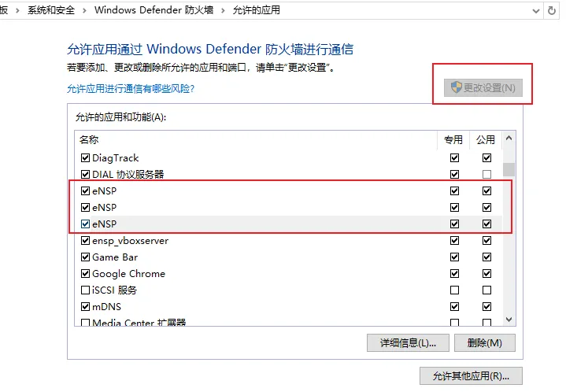Click the 详细信息(L)... button
Image resolution: width=566 pixels, height=392 pixels.
408,342
